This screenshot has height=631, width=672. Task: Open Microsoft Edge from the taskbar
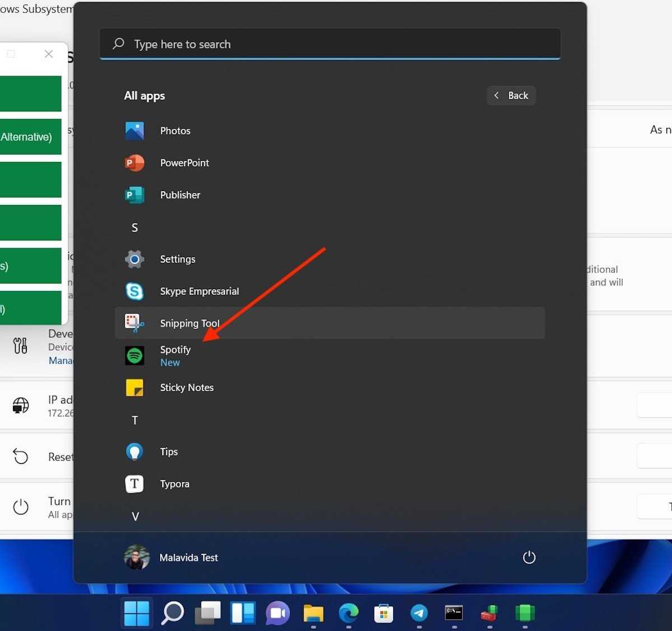click(x=348, y=613)
